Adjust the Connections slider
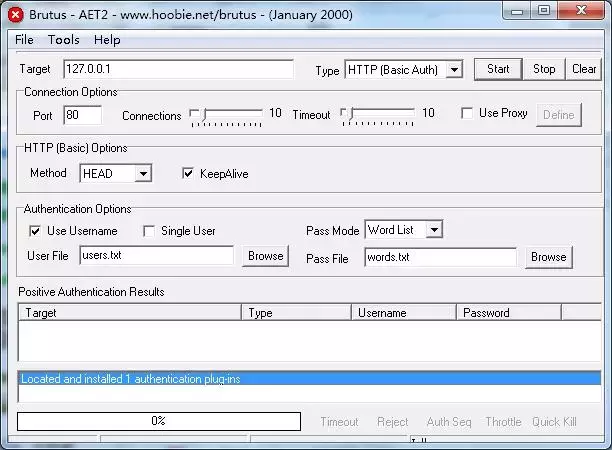612x450 pixels. point(226,116)
